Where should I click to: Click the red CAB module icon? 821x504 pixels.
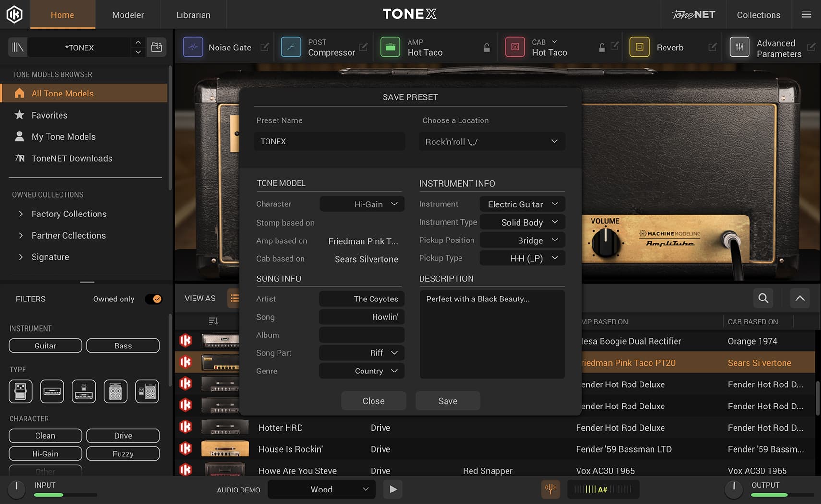click(x=515, y=47)
